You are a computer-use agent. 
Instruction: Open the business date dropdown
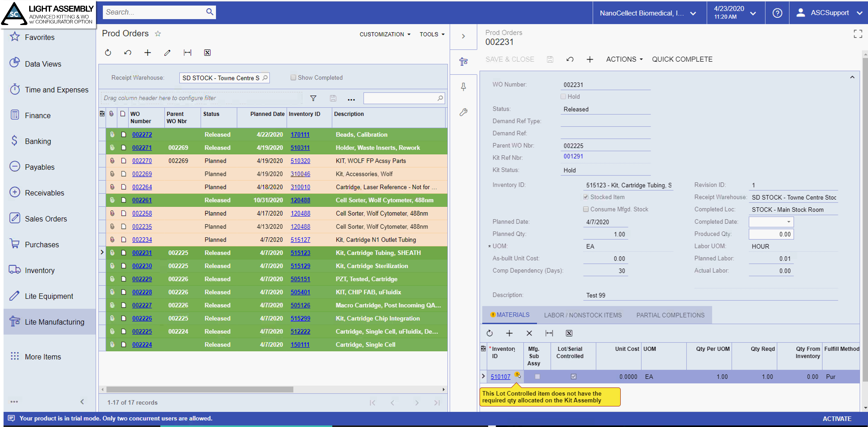[x=736, y=13]
